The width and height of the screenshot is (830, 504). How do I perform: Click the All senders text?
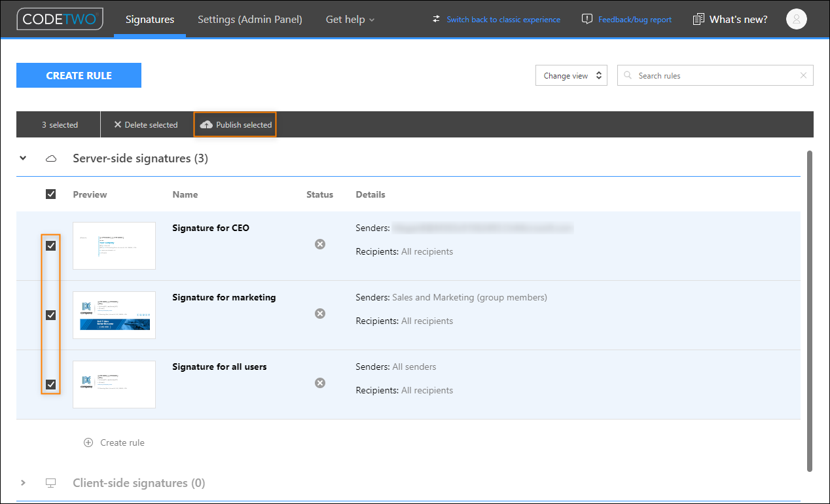click(414, 367)
